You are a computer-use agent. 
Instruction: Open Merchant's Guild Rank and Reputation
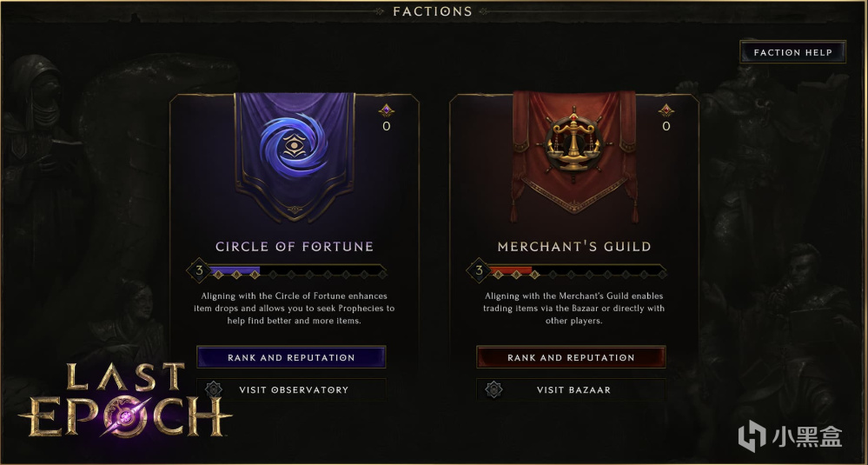571,357
